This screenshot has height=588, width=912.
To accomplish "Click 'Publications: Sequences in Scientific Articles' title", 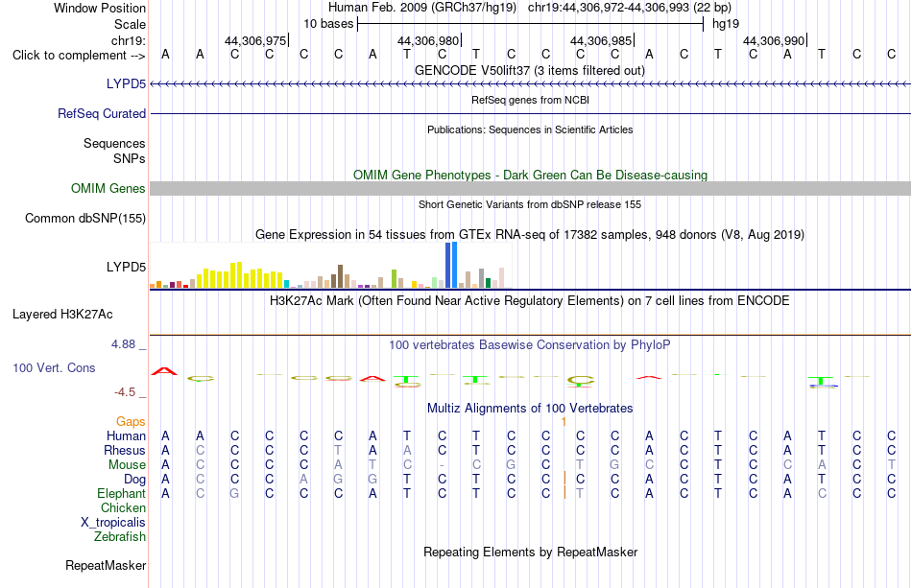I will click(x=530, y=129).
